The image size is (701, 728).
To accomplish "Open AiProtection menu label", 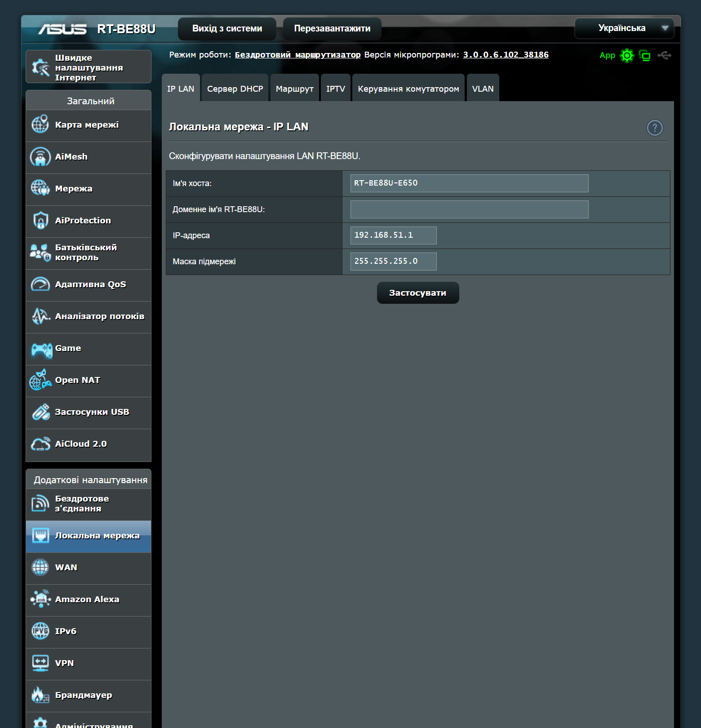I will coord(83,220).
